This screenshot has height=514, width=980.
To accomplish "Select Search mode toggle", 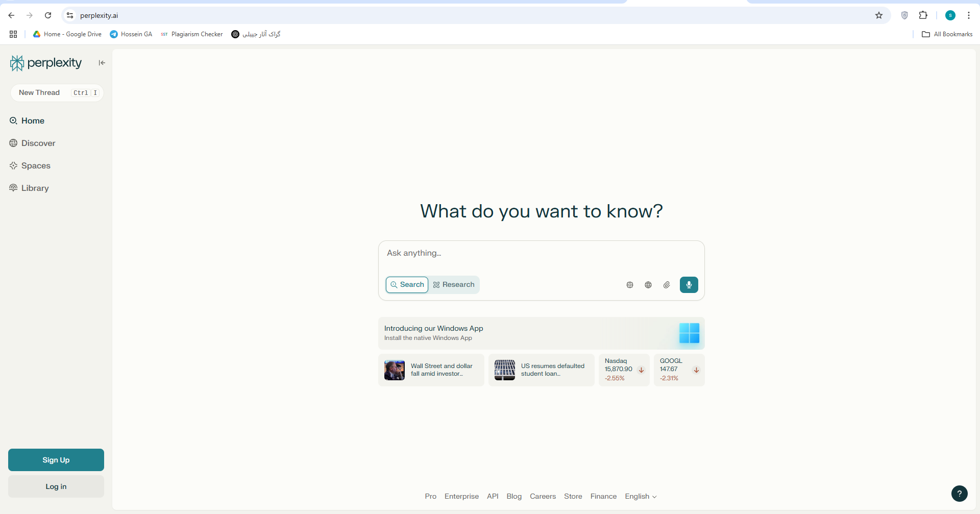I will coord(407,285).
